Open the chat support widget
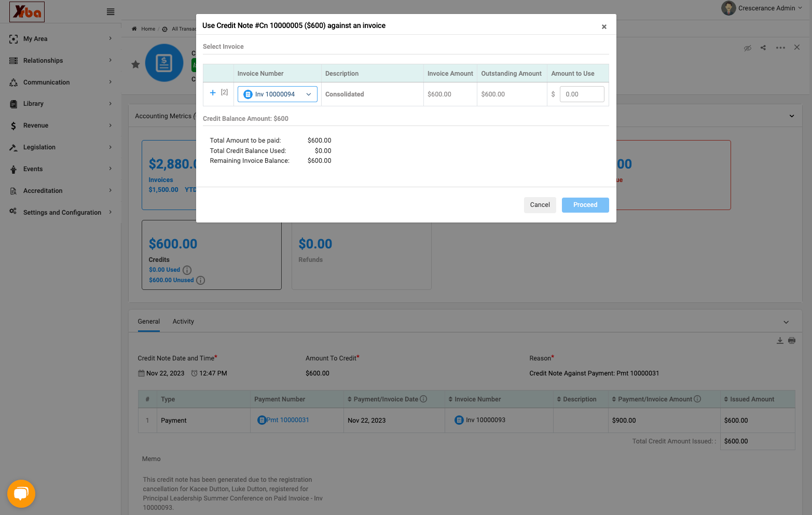The height and width of the screenshot is (515, 812). [x=21, y=494]
